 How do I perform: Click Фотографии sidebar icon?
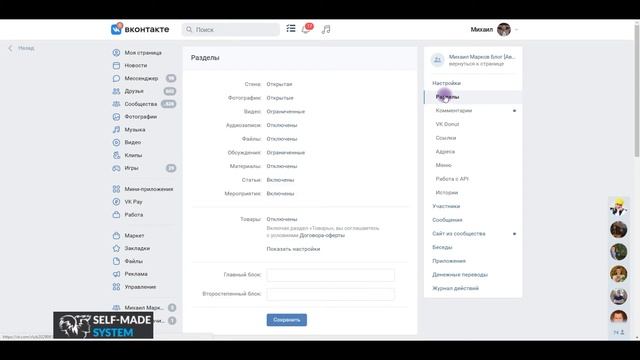pos(116,117)
